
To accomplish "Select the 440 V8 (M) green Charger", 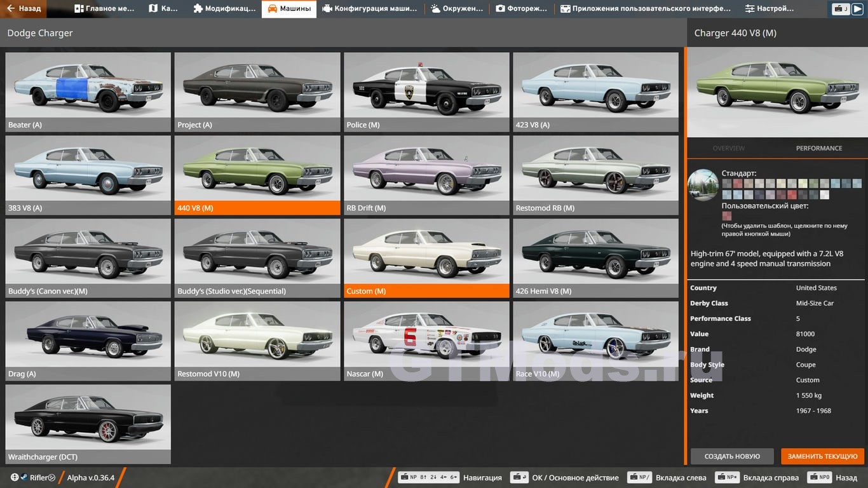I will [257, 175].
